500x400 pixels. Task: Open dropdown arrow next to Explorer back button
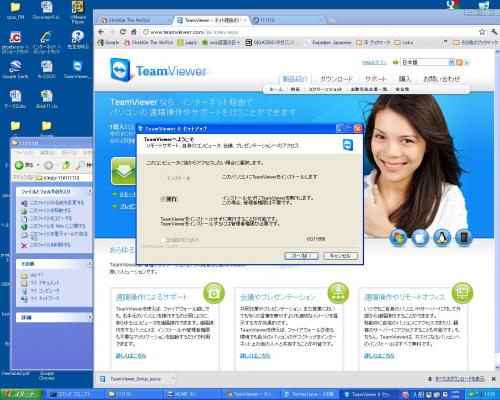click(x=38, y=165)
